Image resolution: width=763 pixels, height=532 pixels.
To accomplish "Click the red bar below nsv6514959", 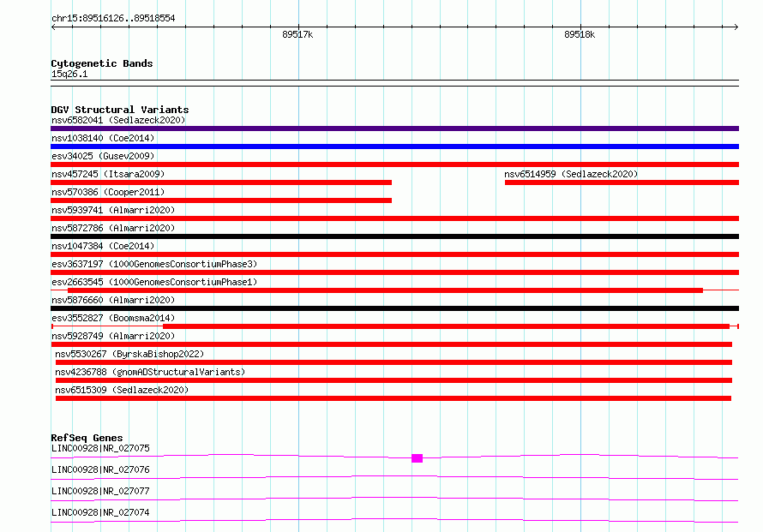I will (x=622, y=182).
